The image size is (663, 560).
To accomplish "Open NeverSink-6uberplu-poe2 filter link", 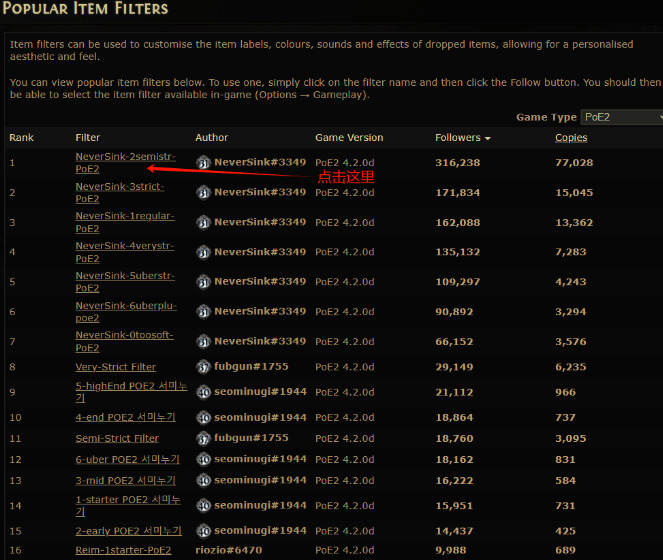I will [x=126, y=312].
